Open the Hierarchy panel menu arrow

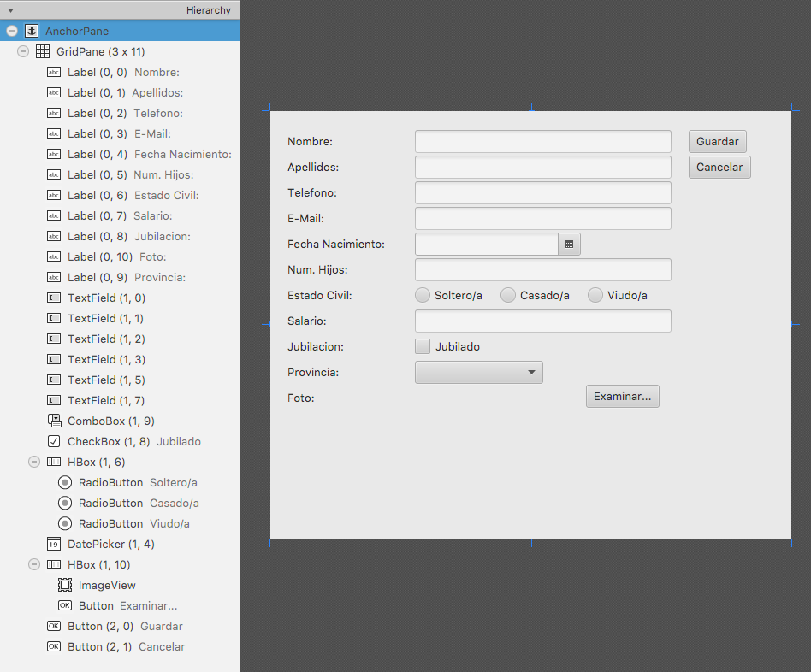click(10, 10)
